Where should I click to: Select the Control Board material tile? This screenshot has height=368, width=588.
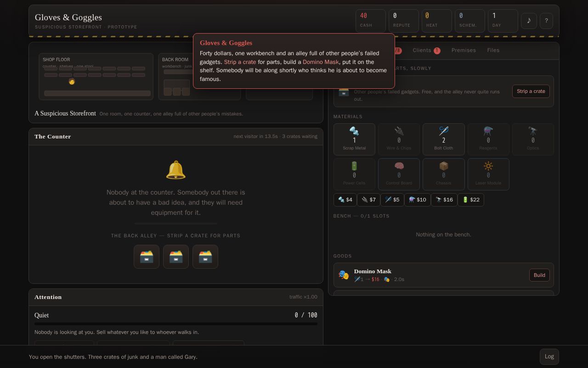click(399, 174)
